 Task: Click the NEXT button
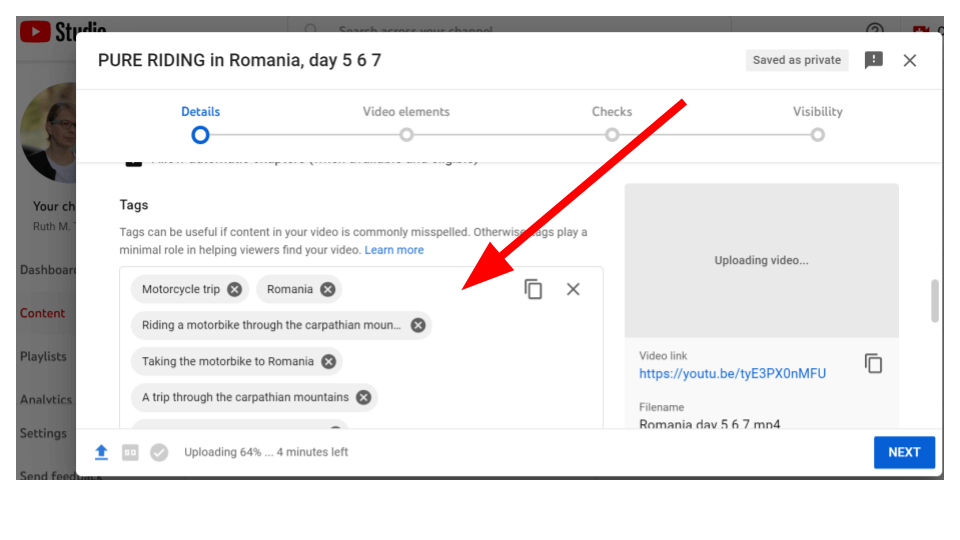coord(904,452)
